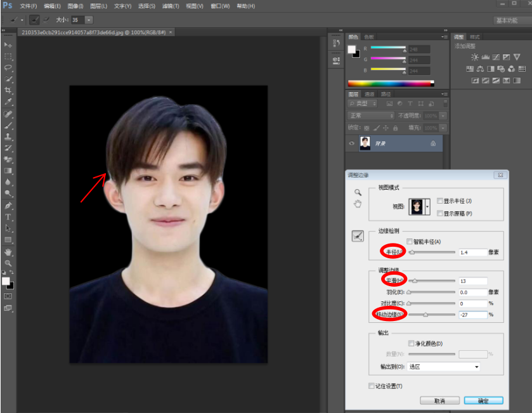Select the Zoom tool in the Refine Edge dialog

click(x=357, y=192)
